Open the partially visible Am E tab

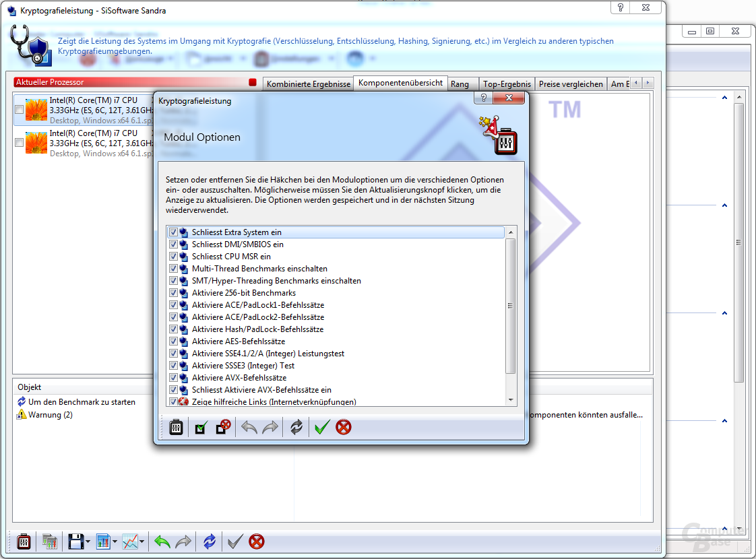tap(619, 84)
